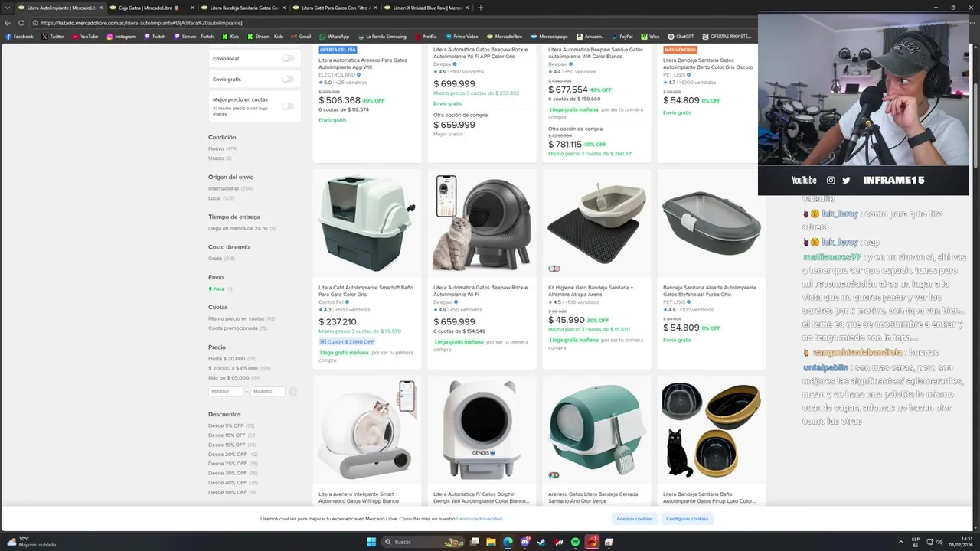Open the PayPal bookmark

click(x=622, y=37)
